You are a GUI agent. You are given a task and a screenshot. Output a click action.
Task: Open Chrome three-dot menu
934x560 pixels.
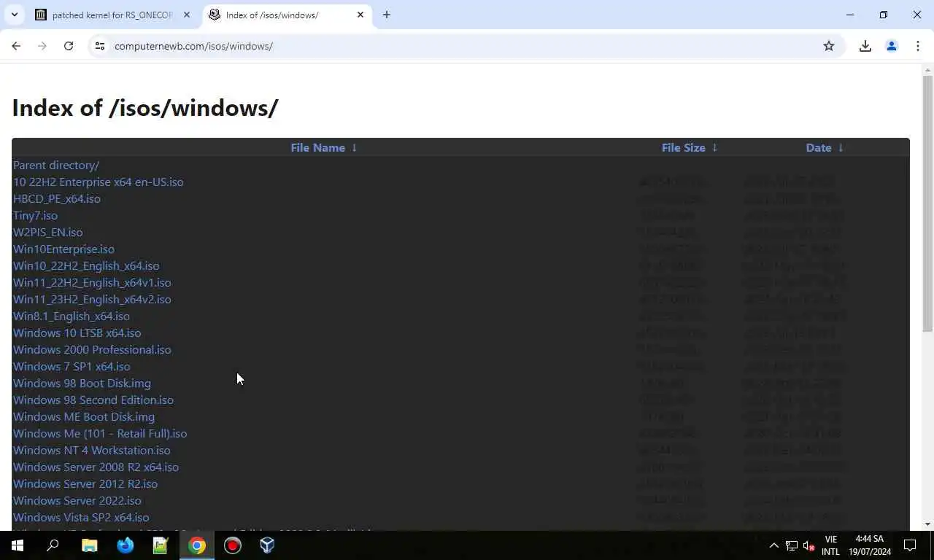[x=918, y=46]
